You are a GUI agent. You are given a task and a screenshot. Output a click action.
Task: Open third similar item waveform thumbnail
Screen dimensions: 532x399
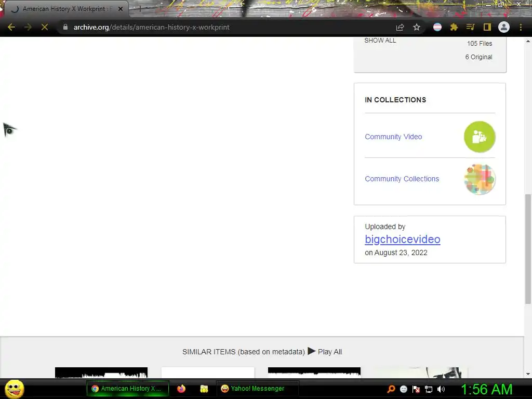click(x=314, y=373)
